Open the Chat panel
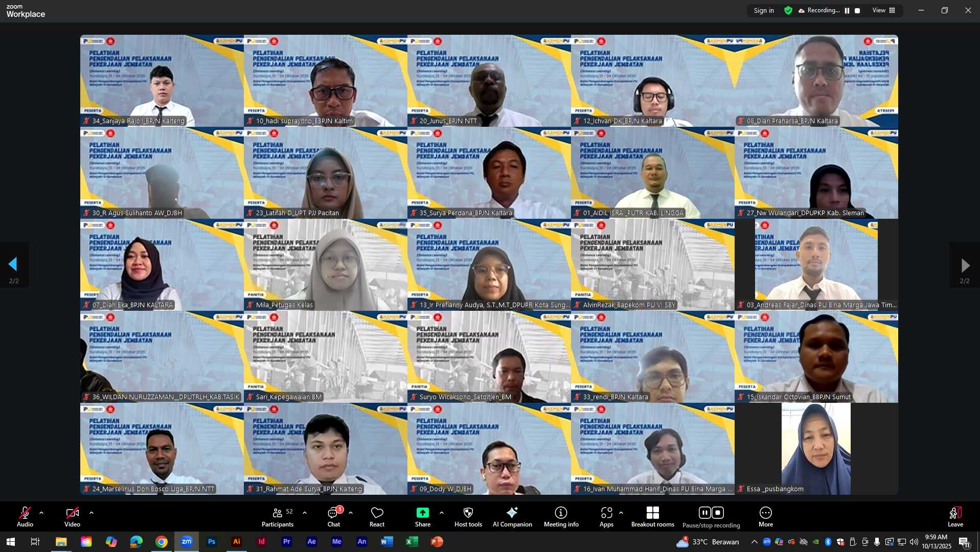The image size is (980, 552). 334,516
